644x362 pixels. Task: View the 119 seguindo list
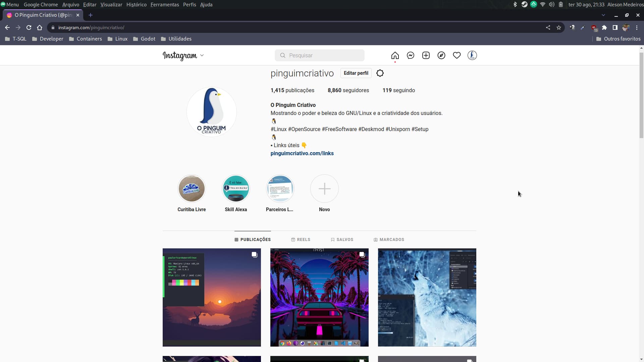pyautogui.click(x=398, y=90)
